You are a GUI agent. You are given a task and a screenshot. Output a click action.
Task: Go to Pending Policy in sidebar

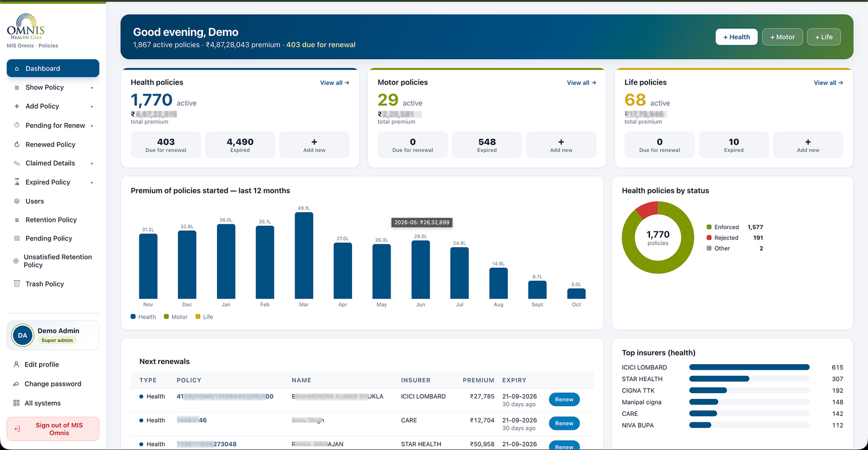tap(53, 238)
